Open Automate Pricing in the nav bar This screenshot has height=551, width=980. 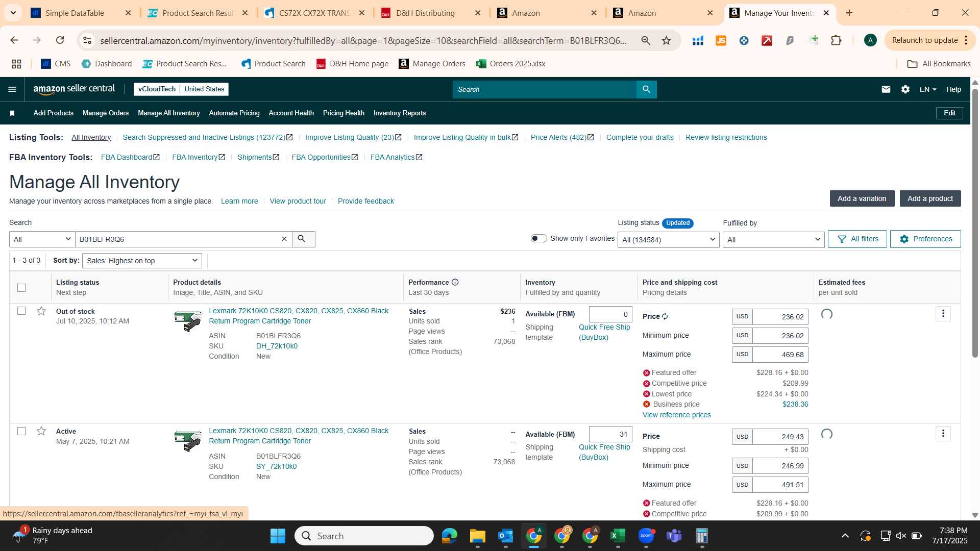[x=234, y=113]
